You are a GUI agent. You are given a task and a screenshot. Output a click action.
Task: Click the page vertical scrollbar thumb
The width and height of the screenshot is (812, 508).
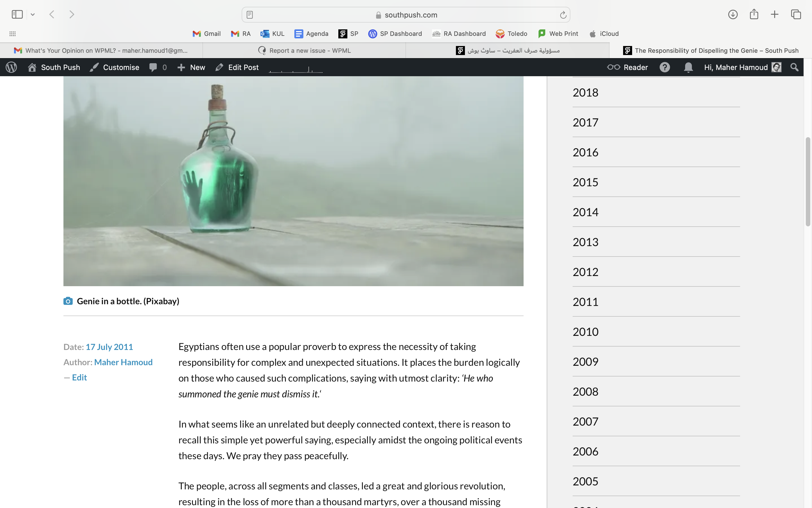click(808, 182)
